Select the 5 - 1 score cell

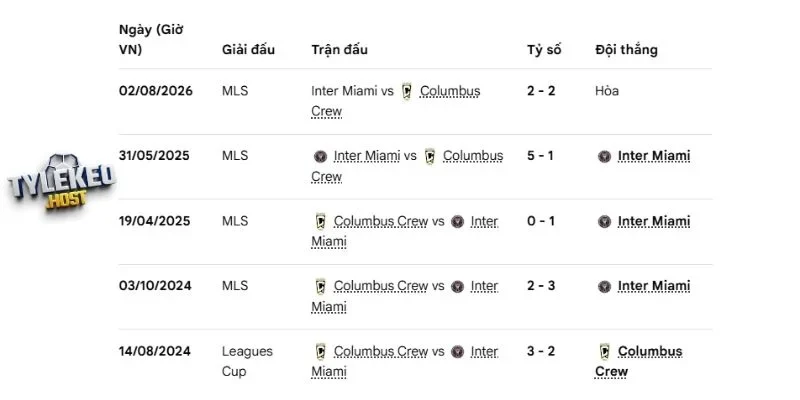coord(540,156)
